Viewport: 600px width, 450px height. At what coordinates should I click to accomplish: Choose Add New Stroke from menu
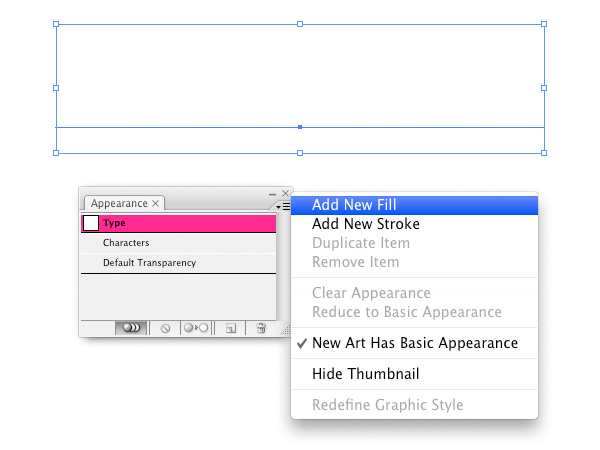point(365,224)
